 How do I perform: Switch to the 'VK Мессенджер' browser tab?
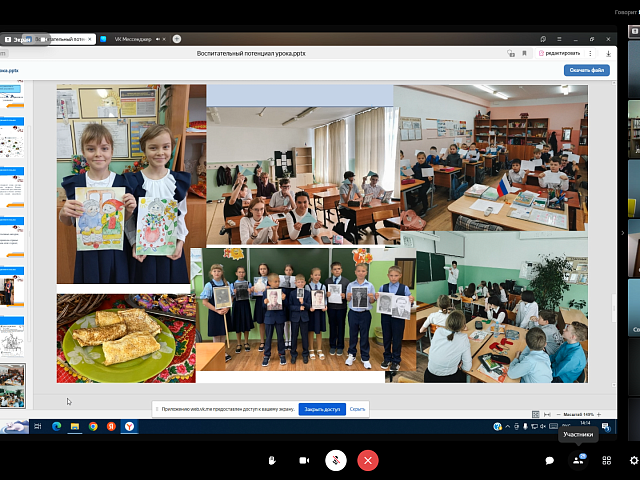click(x=133, y=39)
